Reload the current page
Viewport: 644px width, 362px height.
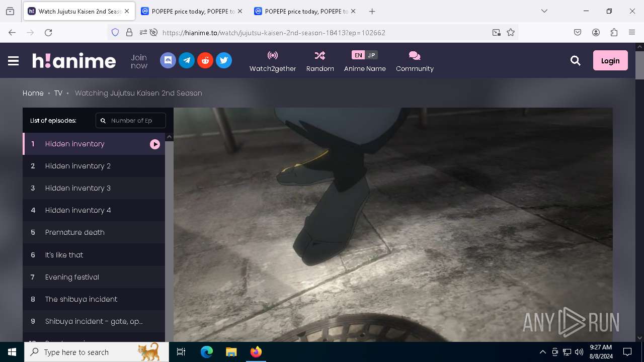point(48,32)
